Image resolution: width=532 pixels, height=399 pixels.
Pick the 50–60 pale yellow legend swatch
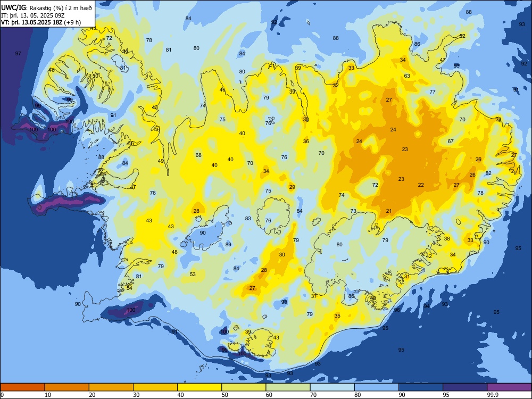(244, 387)
